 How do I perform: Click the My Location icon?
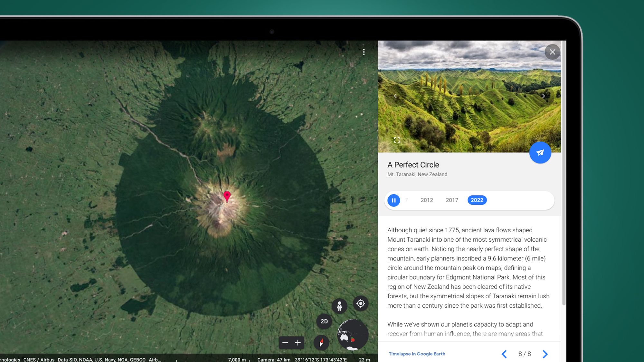[361, 303]
